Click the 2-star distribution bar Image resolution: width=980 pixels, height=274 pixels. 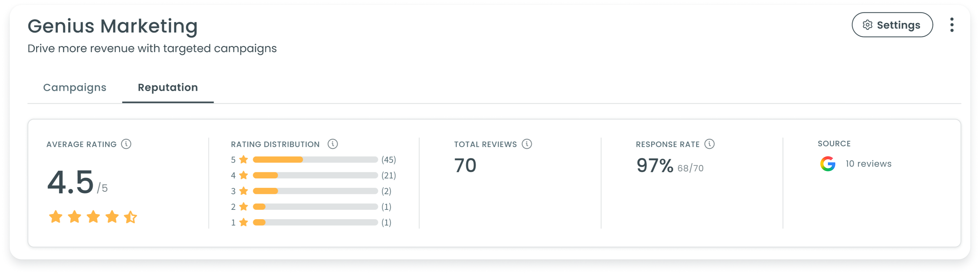pos(315,206)
